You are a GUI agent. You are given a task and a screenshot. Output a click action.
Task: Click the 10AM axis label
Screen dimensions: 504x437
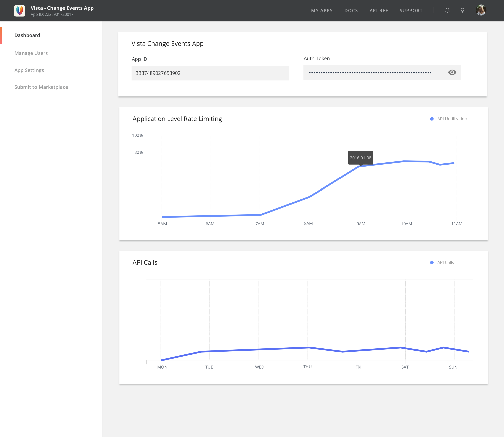point(406,224)
